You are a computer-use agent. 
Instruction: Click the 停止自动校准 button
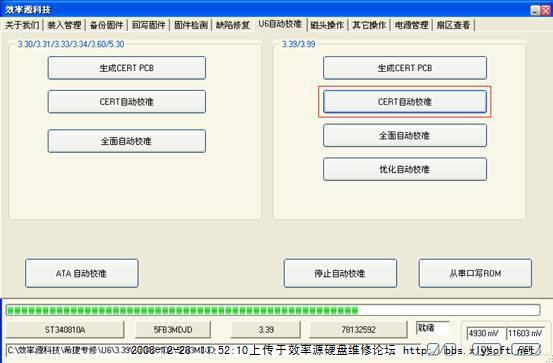pyautogui.click(x=340, y=273)
